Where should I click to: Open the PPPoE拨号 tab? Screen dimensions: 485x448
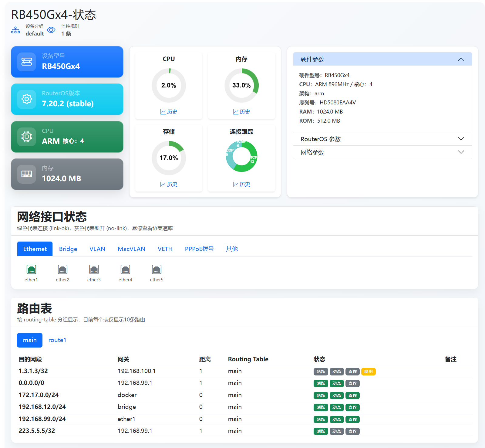pyautogui.click(x=199, y=249)
